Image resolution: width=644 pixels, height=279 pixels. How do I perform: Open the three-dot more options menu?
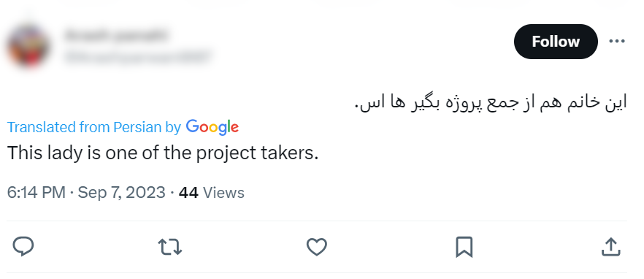[617, 41]
